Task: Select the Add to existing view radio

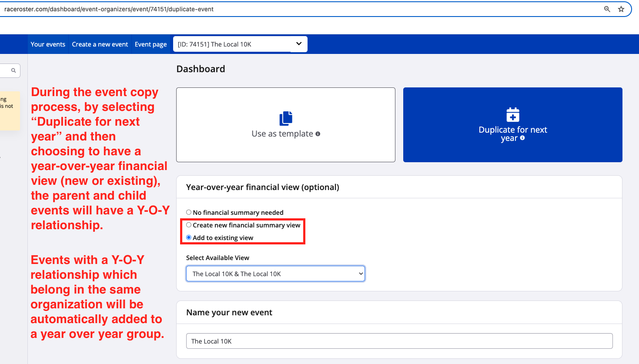Action: pyautogui.click(x=189, y=237)
